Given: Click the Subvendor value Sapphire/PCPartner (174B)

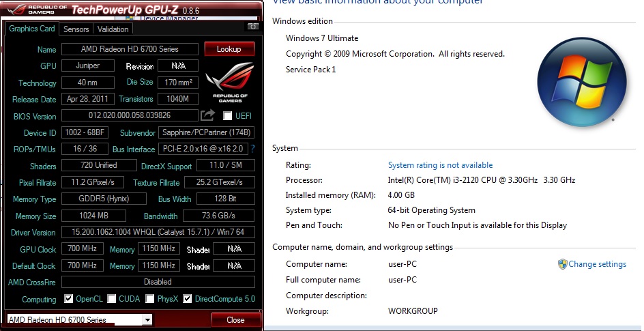Looking at the screenshot, I should click(207, 132).
